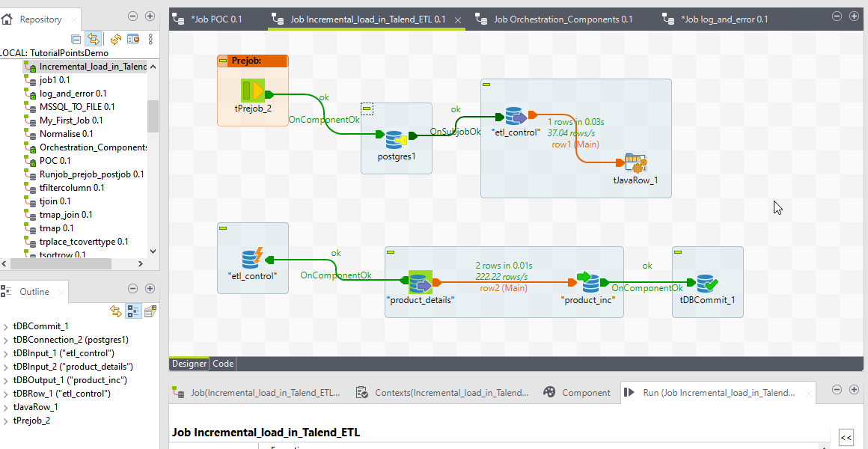Select the product_inc output component

click(x=587, y=284)
